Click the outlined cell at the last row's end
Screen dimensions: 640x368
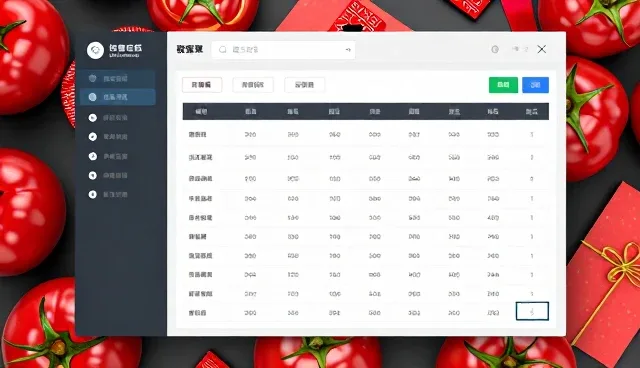pyautogui.click(x=532, y=311)
